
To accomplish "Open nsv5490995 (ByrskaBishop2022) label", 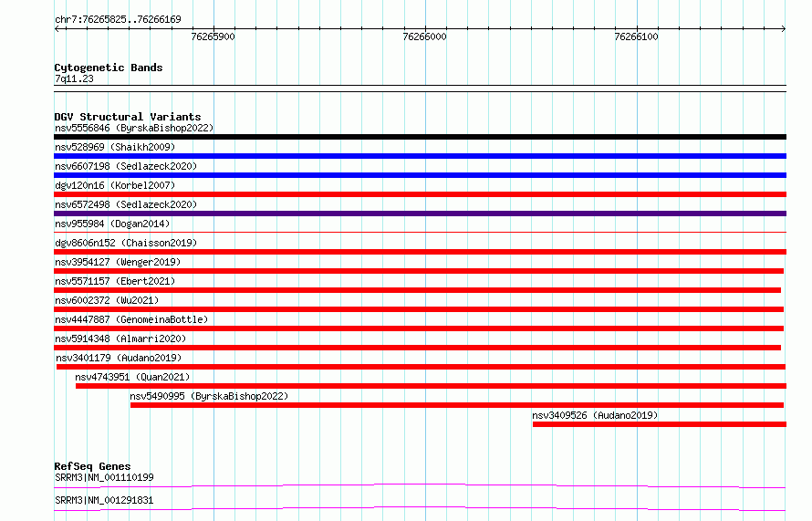I will (x=209, y=396).
